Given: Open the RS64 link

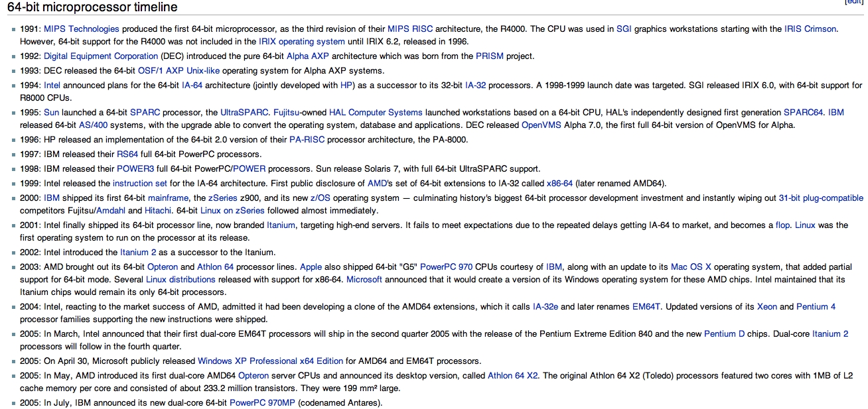Looking at the screenshot, I should pos(127,154).
